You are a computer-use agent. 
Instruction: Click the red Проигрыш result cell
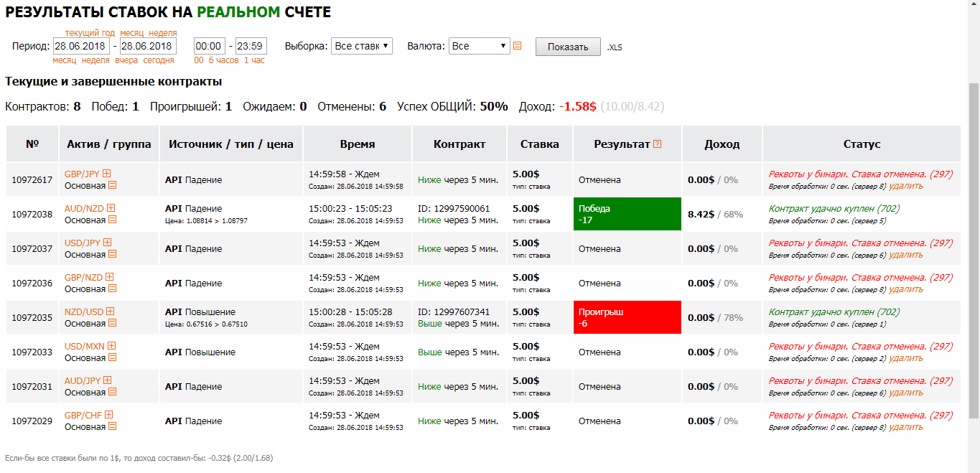click(627, 317)
